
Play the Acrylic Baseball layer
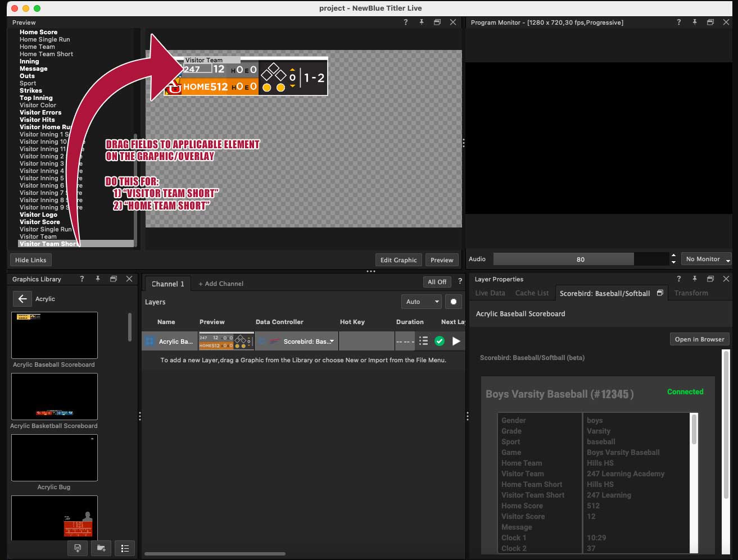coord(456,341)
